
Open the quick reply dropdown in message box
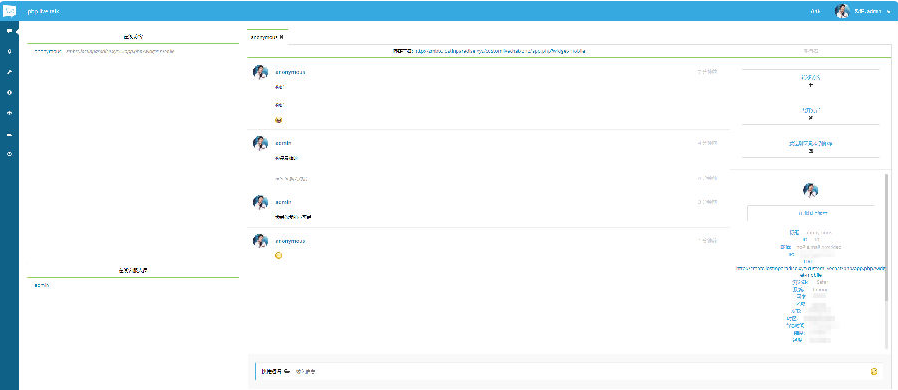coord(277,372)
